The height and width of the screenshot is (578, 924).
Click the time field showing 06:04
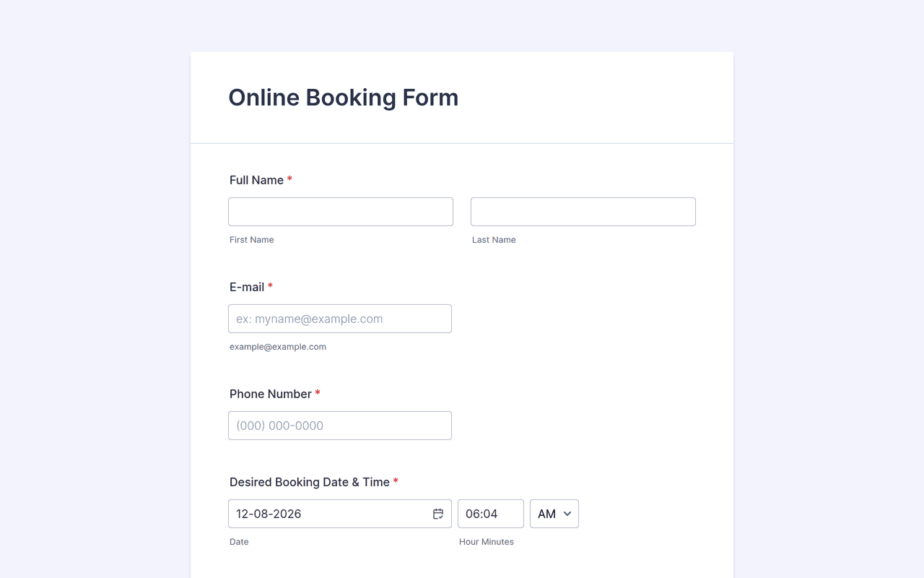[x=491, y=514]
